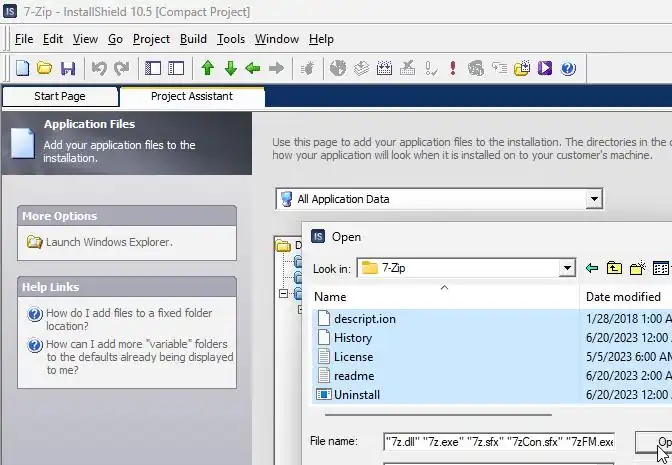Open help about fixed folder location
Image resolution: width=672 pixels, height=465 pixels.
(129, 319)
